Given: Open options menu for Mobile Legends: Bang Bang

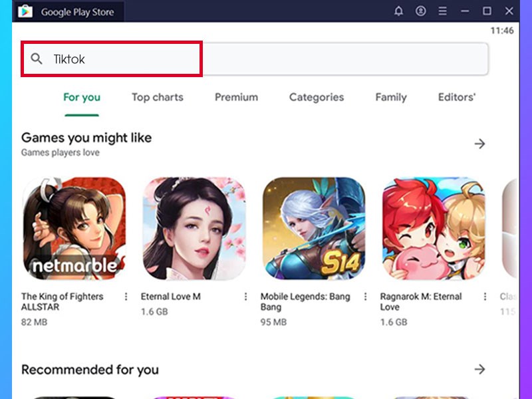Looking at the screenshot, I should point(367,297).
